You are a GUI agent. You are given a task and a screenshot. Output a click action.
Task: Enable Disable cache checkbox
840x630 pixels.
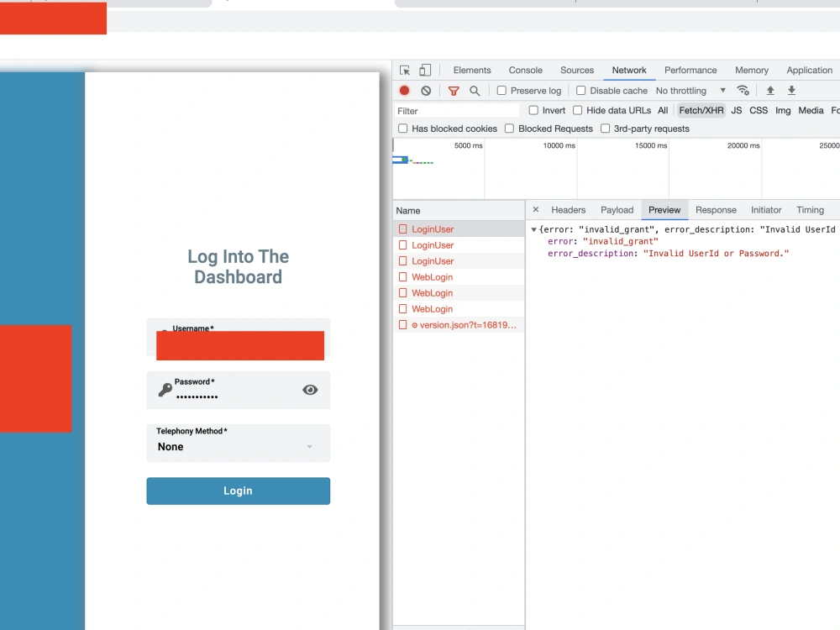[580, 91]
